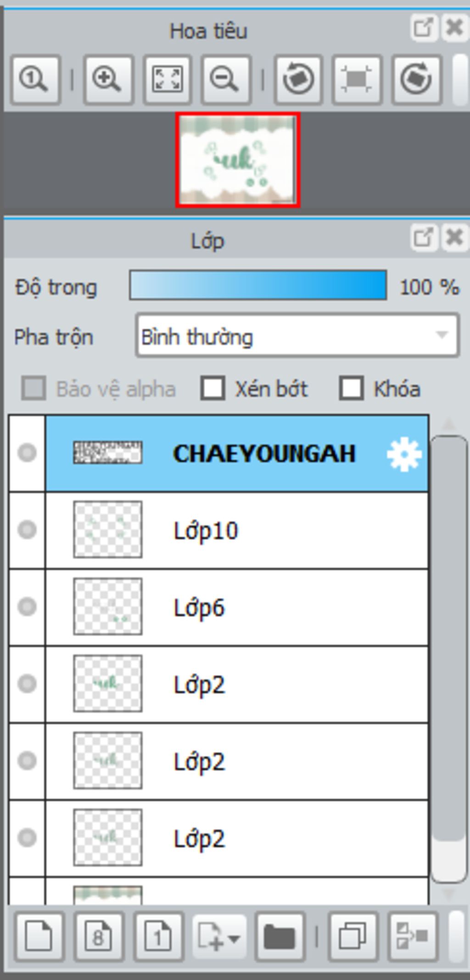Viewport: 470px width, 980px height.
Task: Fit canvas to window view
Action: pos(167,80)
